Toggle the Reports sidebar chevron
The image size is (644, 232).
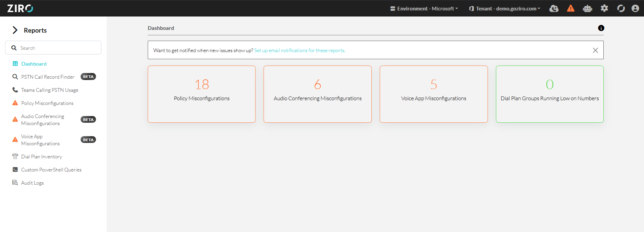(x=15, y=30)
